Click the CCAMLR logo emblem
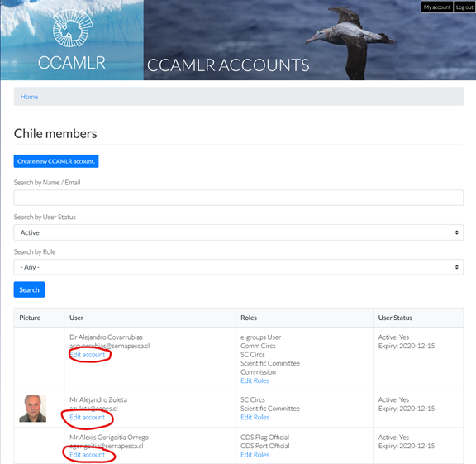The width and height of the screenshot is (476, 464). coord(73,28)
